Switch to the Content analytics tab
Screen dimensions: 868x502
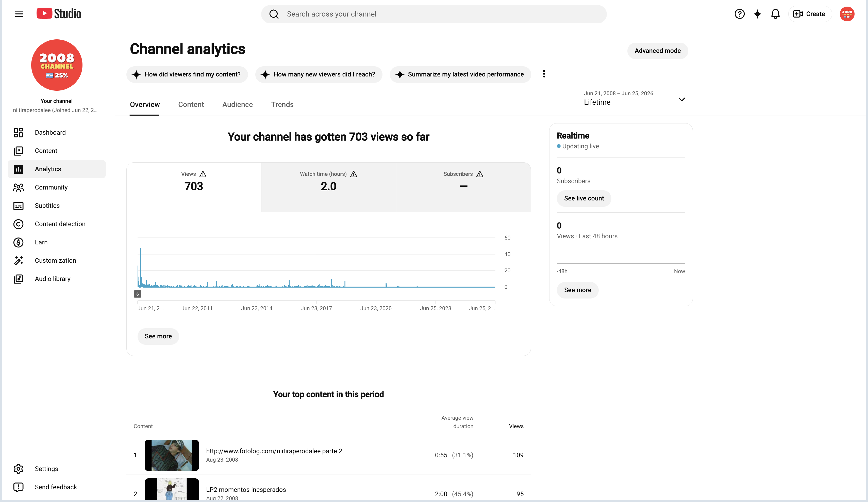click(191, 104)
